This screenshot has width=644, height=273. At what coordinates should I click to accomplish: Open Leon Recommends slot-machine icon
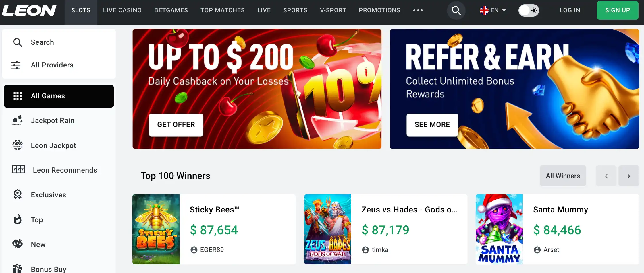coord(18,170)
